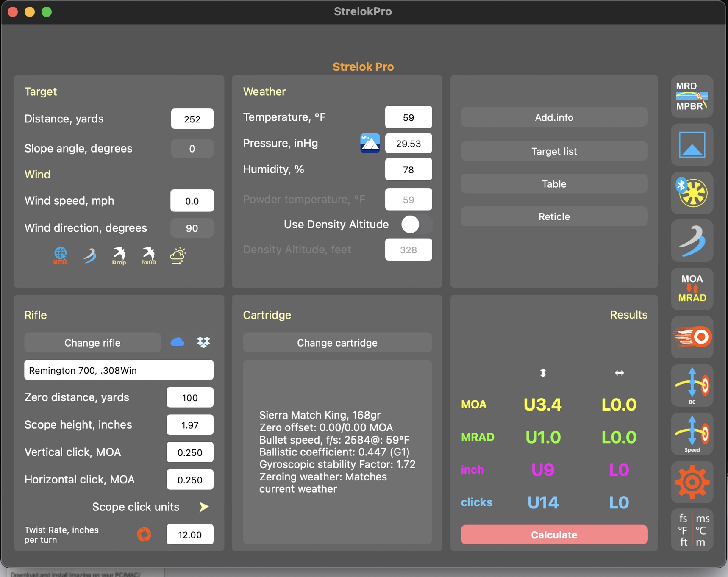728x577 pixels.
Task: Click MOA vertical result U3.4
Action: pos(543,405)
